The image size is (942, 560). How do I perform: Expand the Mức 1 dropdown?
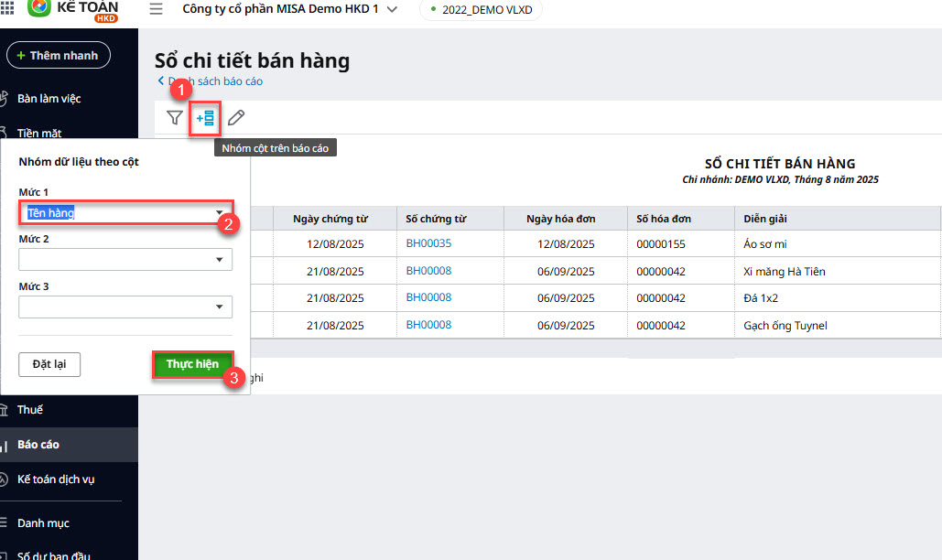(219, 213)
